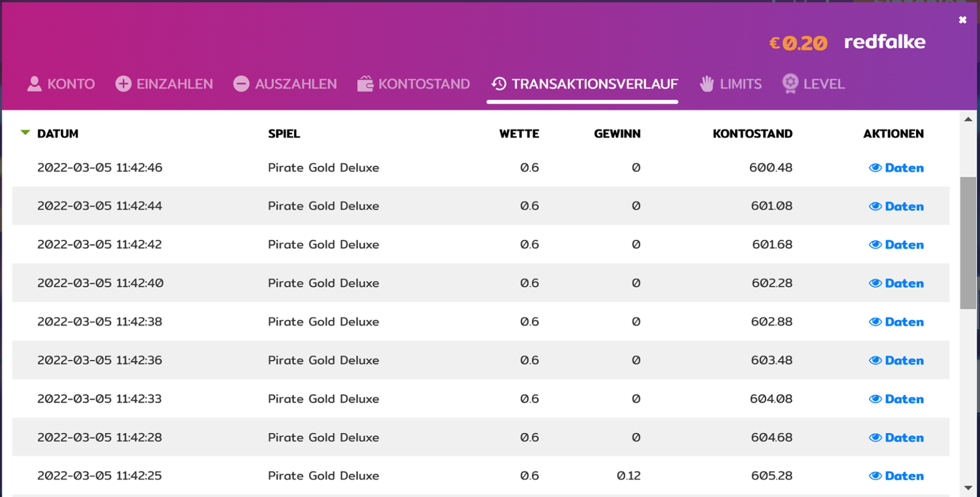Image resolution: width=980 pixels, height=497 pixels.
Task: Click the Transaktionsverlauf history clock icon
Action: [499, 84]
